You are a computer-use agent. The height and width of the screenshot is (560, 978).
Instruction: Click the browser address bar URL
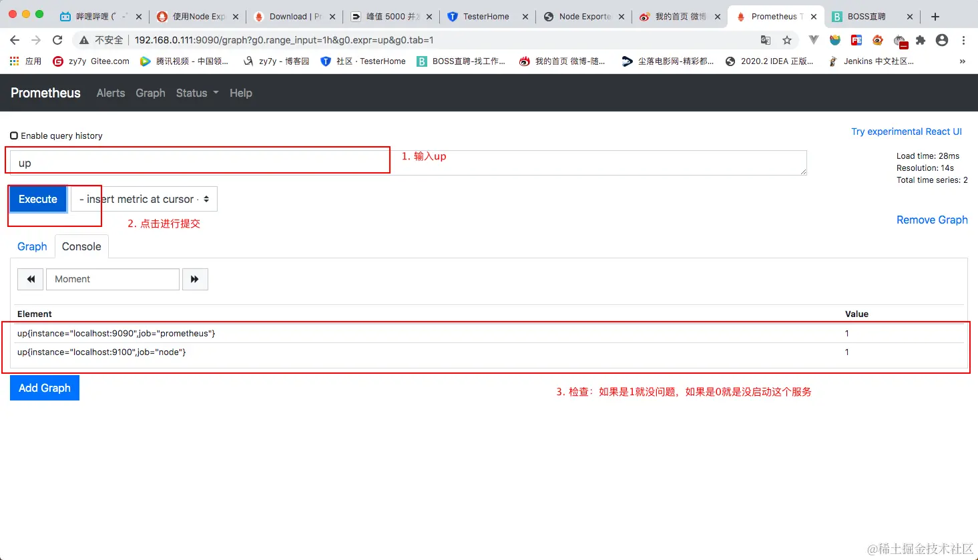(284, 40)
